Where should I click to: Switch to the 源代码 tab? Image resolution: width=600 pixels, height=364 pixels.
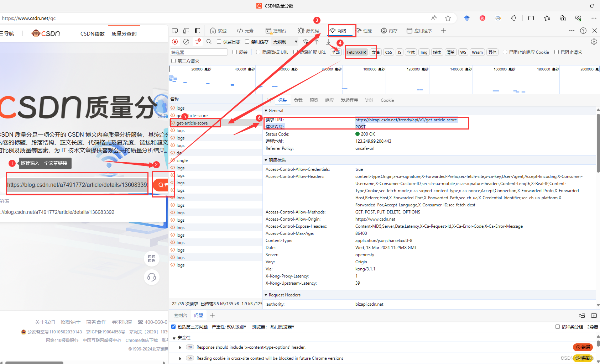point(308,31)
